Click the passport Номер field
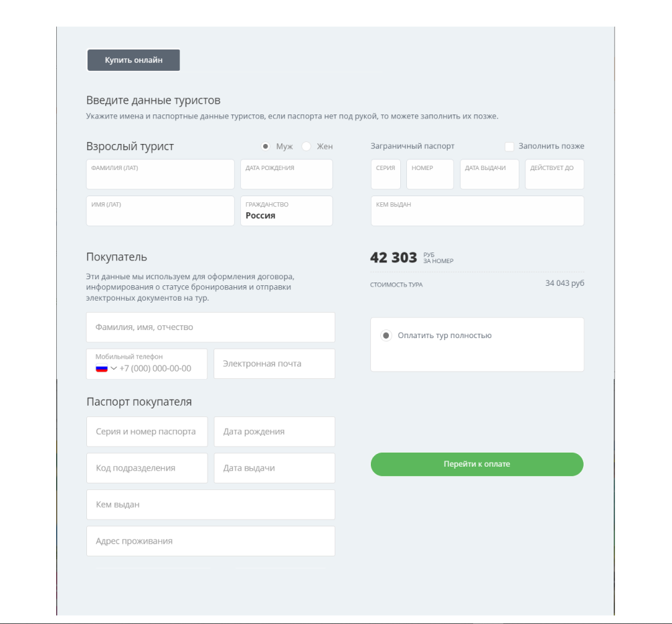 [x=430, y=174]
